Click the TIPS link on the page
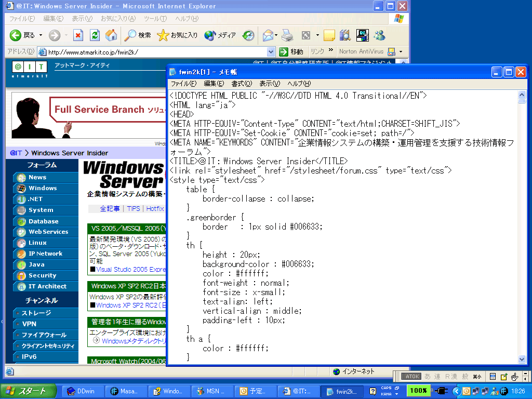 [x=134, y=208]
